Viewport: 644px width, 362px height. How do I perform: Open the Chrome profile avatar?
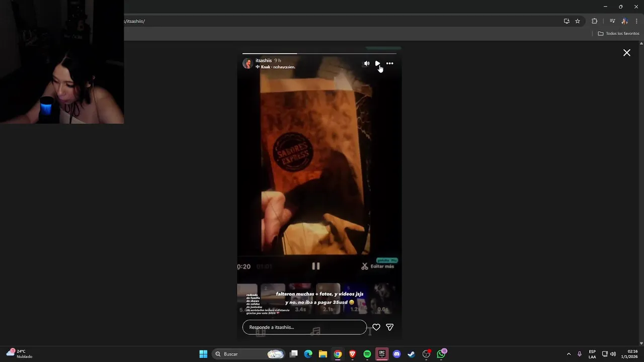coord(624,21)
